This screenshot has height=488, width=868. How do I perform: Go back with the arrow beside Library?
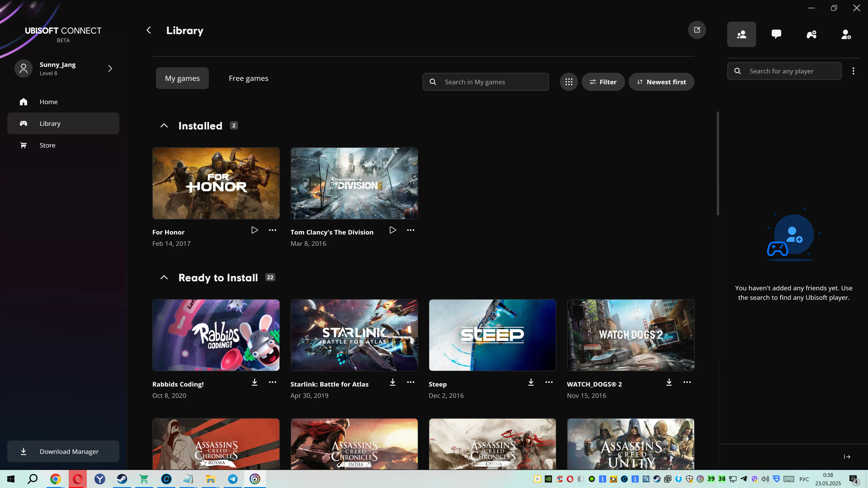point(149,30)
